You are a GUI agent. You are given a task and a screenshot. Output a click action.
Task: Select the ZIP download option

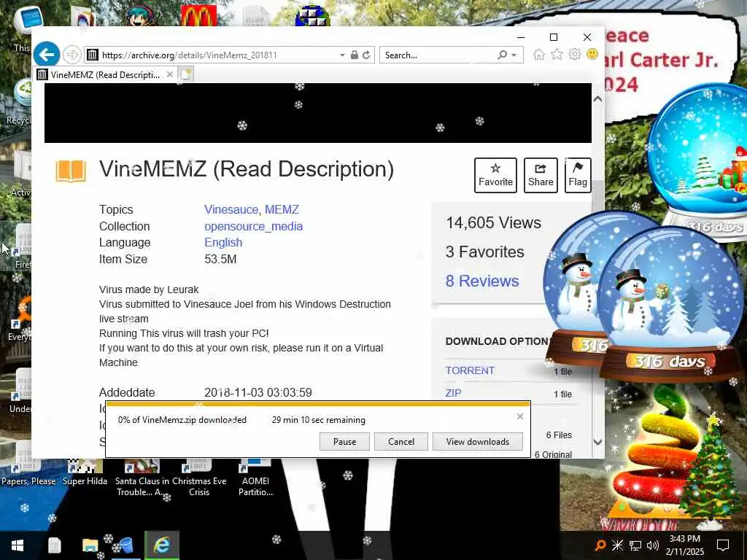pos(453,393)
